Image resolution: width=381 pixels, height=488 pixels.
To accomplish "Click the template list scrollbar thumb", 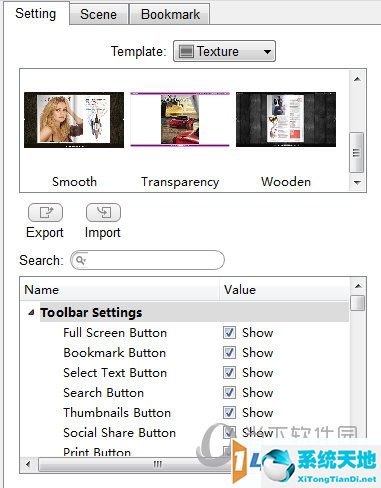I will coord(356,152).
